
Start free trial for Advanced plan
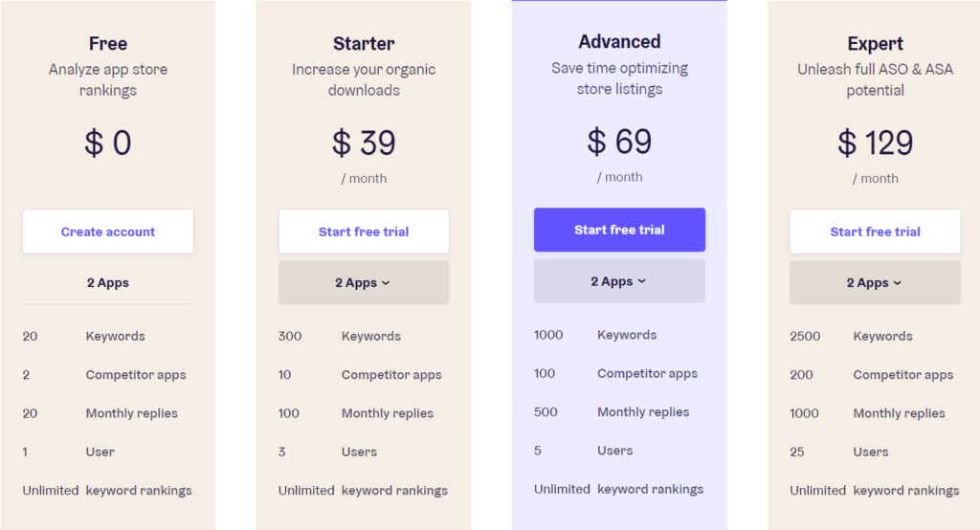pos(619,230)
